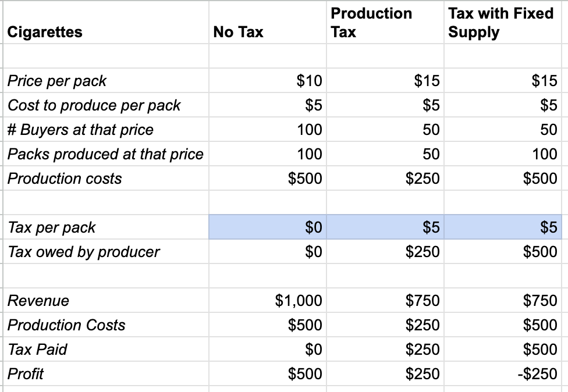Screen dimensions: 568x392
Task: Select $250 profit under Production Tax
Action: click(x=385, y=373)
